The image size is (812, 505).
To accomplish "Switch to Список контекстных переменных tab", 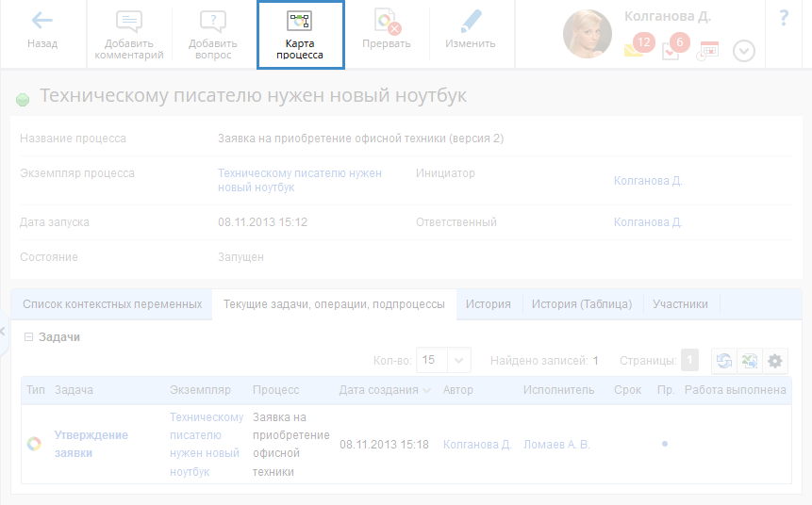I will (112, 304).
